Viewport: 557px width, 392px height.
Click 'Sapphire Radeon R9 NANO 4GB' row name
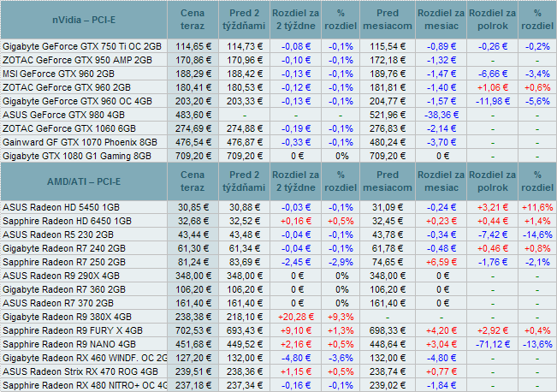point(69,344)
